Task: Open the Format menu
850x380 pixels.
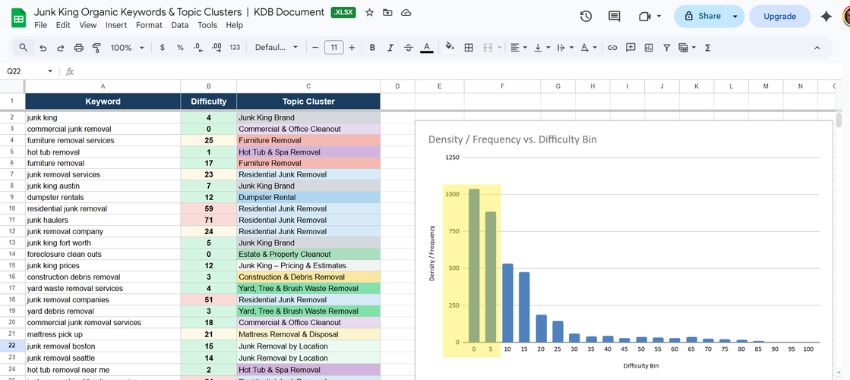Action: coord(149,25)
